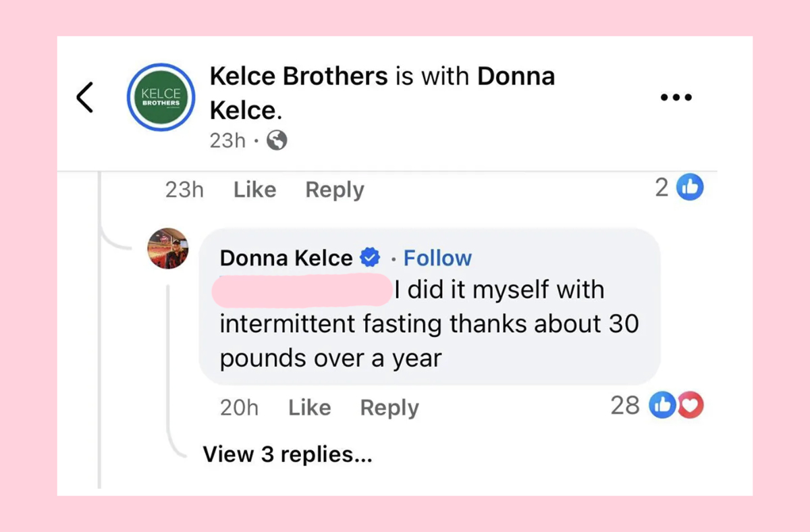Open Donna Kelce's profile from her name
The image size is (810, 532).
[286, 257]
